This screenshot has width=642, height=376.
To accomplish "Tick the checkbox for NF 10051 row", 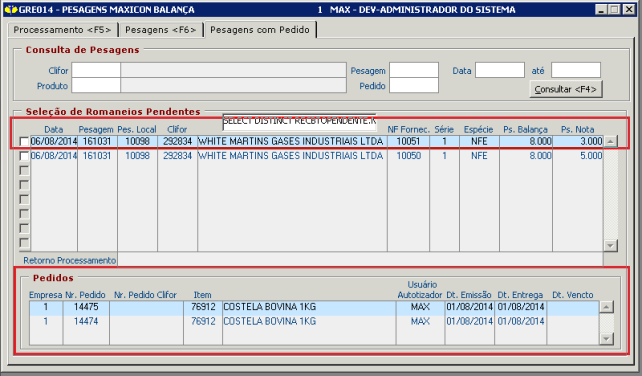I will [x=24, y=142].
